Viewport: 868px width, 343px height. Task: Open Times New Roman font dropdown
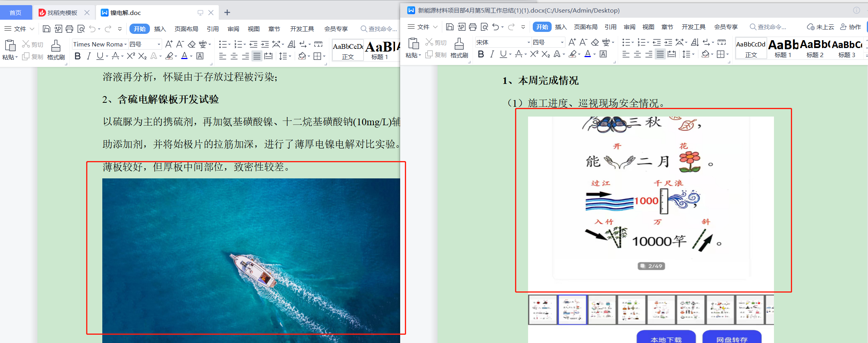click(x=126, y=44)
